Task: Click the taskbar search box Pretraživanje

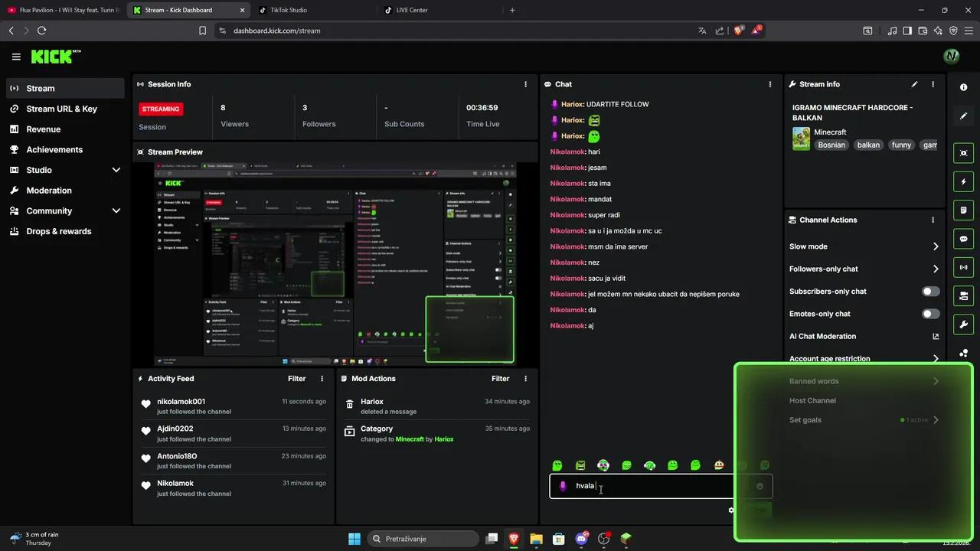Action: 421,539
